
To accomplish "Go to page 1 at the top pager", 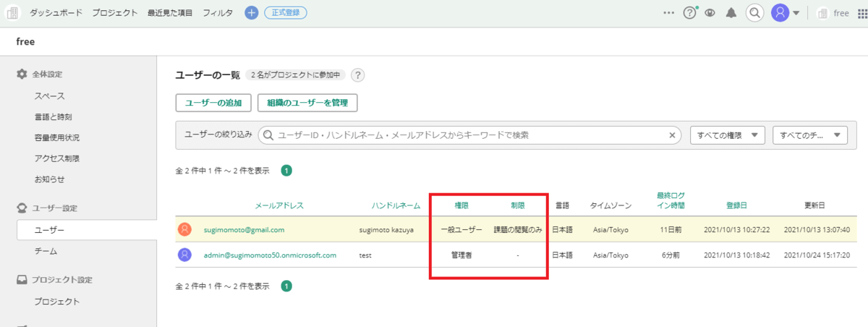I will pos(286,171).
